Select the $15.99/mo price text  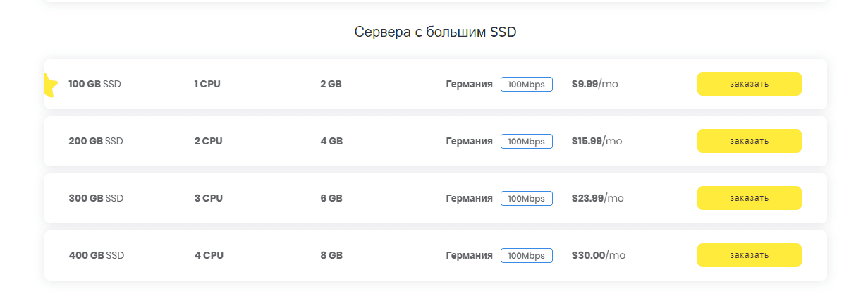597,141
